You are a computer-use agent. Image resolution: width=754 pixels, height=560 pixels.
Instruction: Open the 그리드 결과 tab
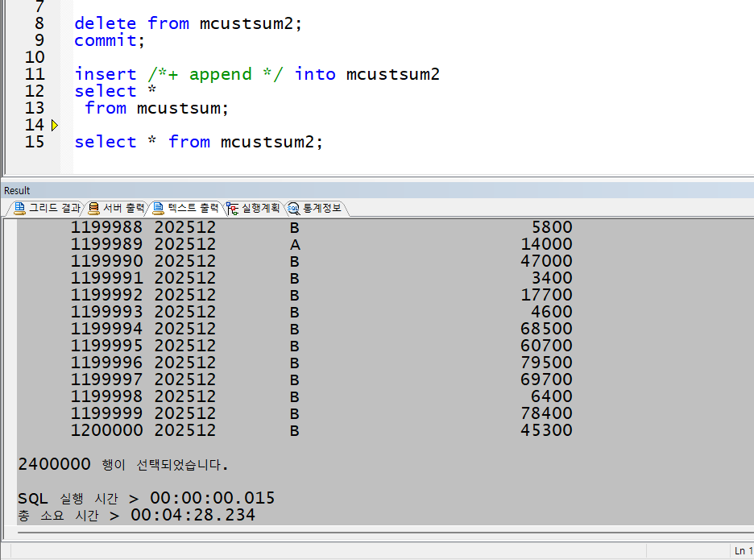coord(47,209)
